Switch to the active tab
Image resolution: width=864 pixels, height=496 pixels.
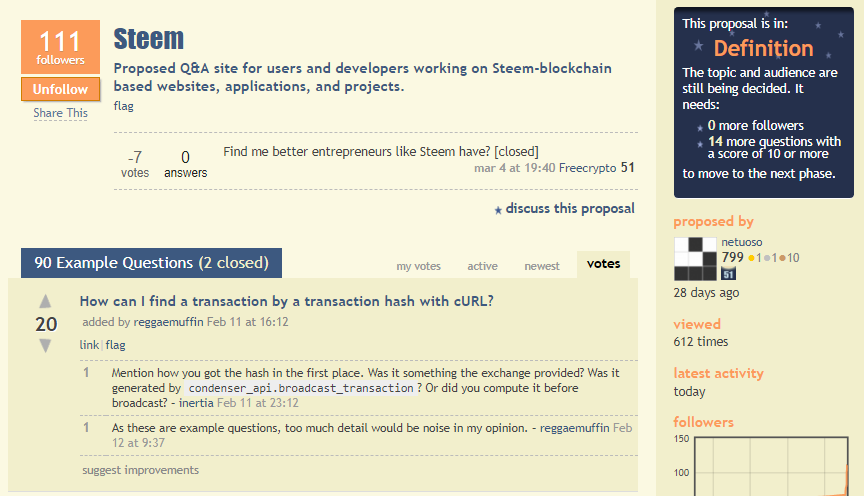(x=483, y=266)
